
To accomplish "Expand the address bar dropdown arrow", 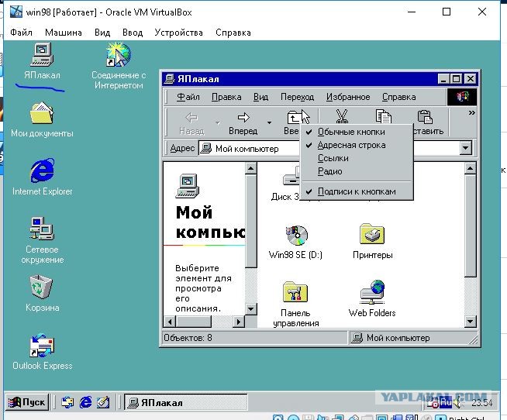I will click(465, 148).
